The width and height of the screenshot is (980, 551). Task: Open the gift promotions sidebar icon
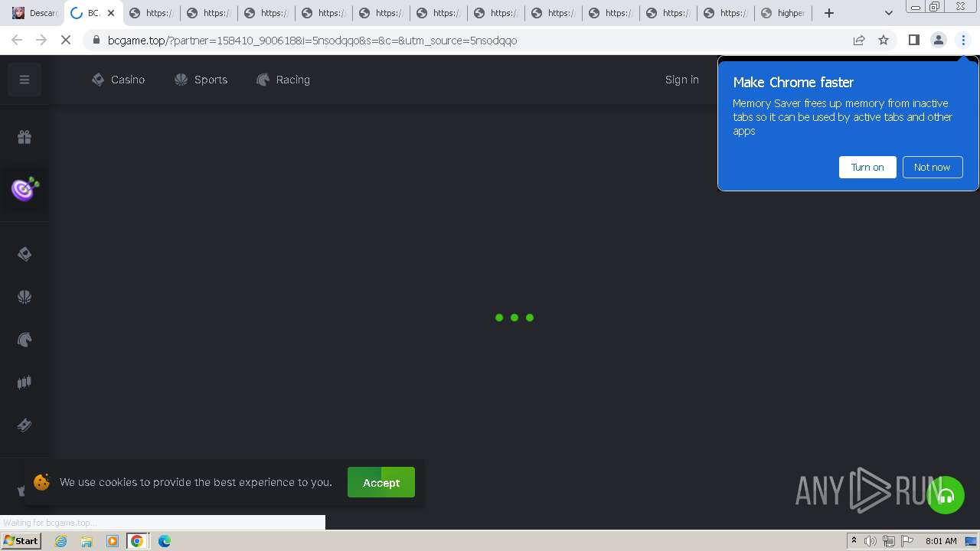(x=24, y=137)
